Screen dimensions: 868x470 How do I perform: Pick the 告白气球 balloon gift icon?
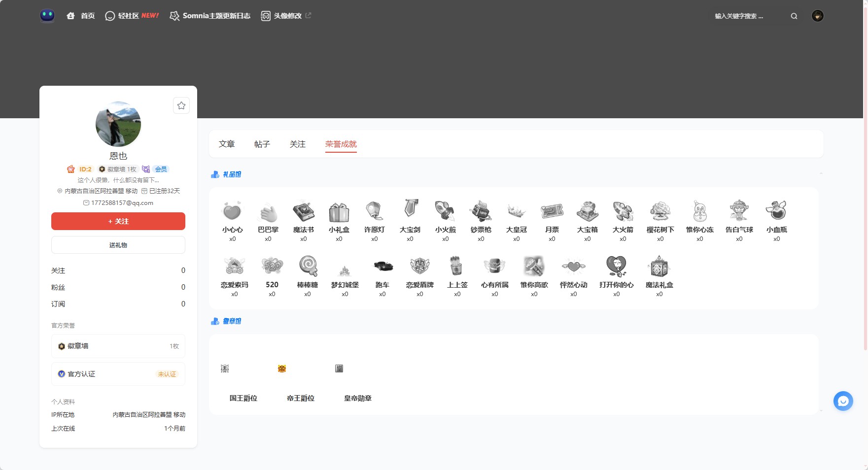(739, 211)
